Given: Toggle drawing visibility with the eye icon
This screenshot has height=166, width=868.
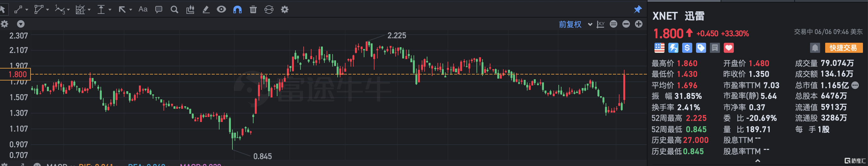Looking at the screenshot, I should point(221,9).
